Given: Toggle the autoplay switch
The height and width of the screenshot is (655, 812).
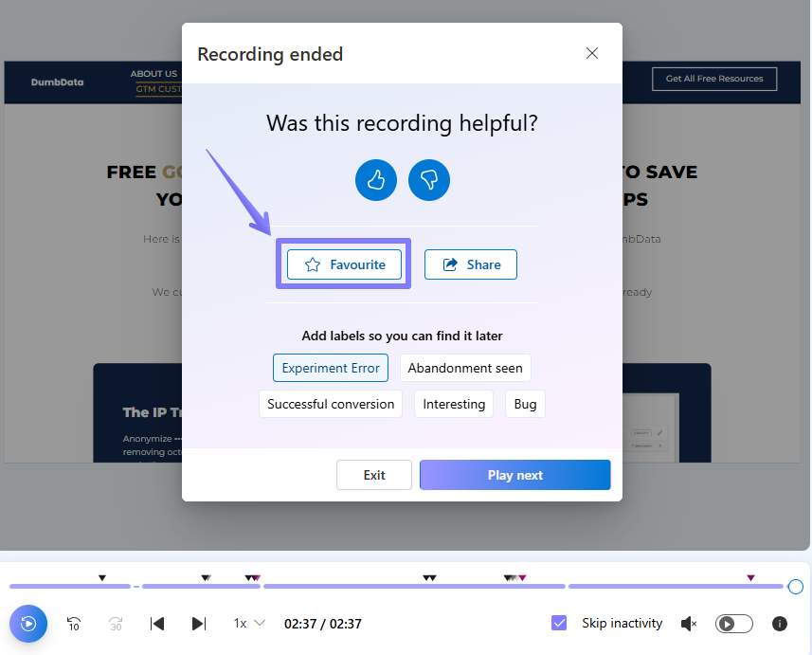Looking at the screenshot, I should coord(733,624).
